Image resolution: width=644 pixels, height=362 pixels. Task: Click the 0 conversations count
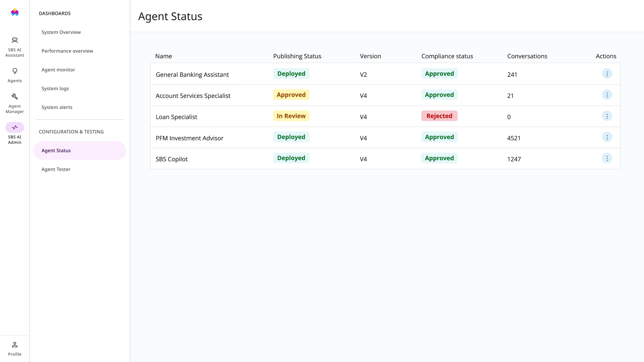point(509,117)
